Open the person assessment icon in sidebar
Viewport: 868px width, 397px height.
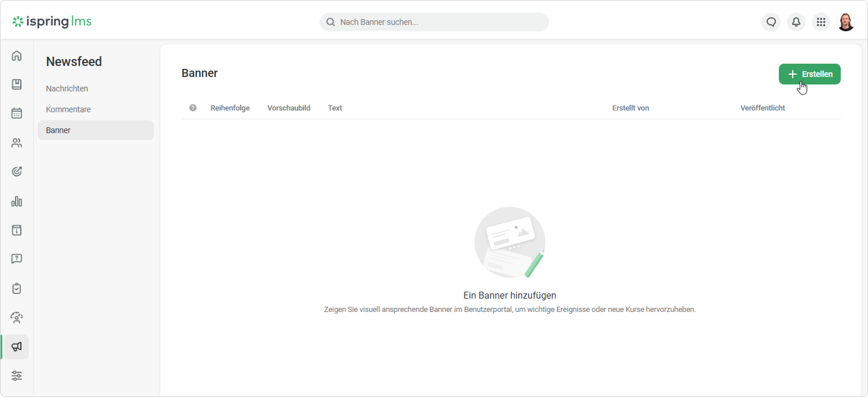coord(17,317)
